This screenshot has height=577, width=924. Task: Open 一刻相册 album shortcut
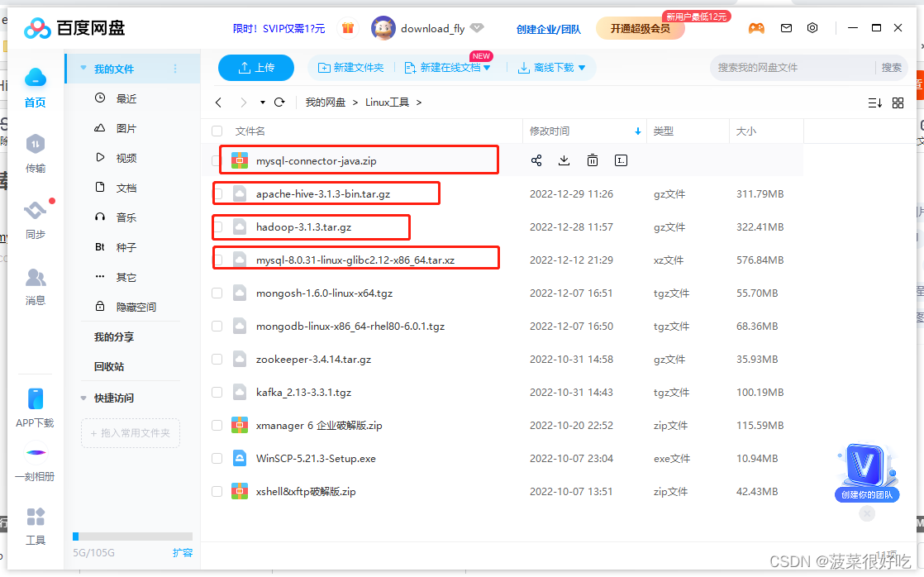[x=36, y=461]
